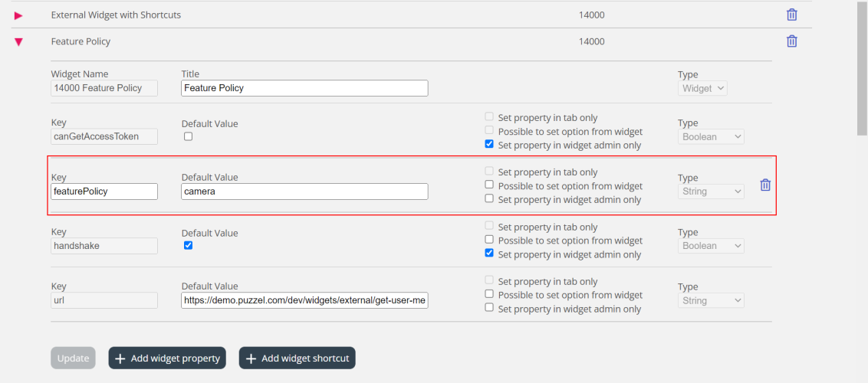Delete the External Widget with Shortcuts row
The width and height of the screenshot is (868, 383).
[791, 15]
